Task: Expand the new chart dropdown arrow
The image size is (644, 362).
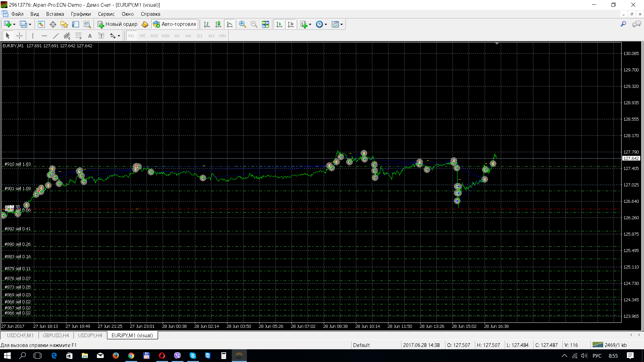Action: (x=14, y=24)
